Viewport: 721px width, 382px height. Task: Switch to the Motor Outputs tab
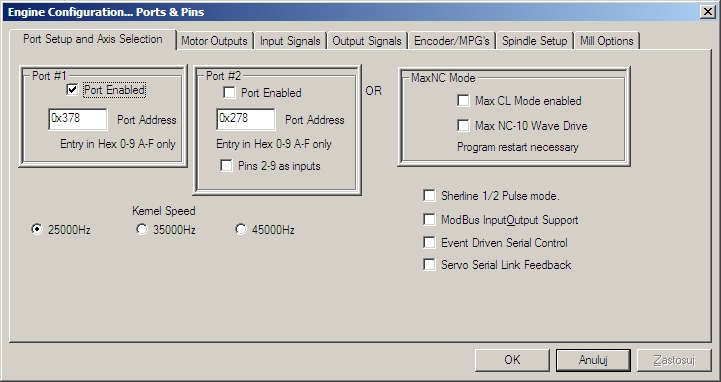214,41
